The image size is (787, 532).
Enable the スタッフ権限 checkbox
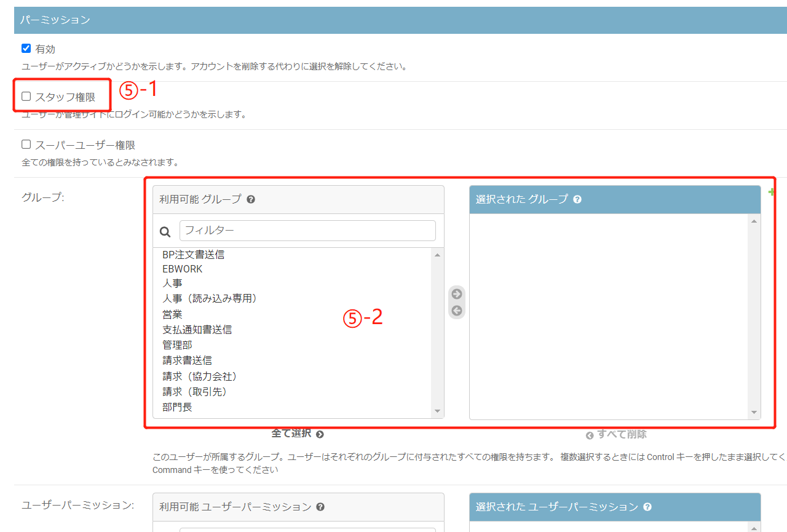[x=26, y=97]
